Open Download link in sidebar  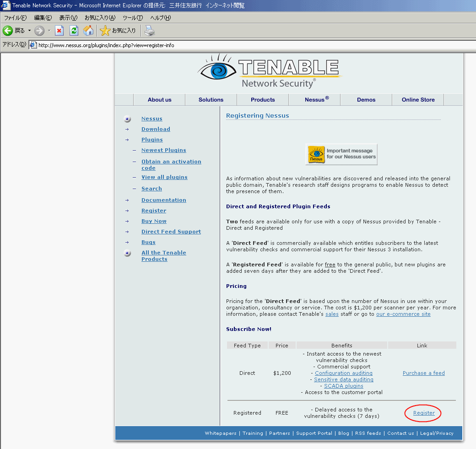point(156,129)
